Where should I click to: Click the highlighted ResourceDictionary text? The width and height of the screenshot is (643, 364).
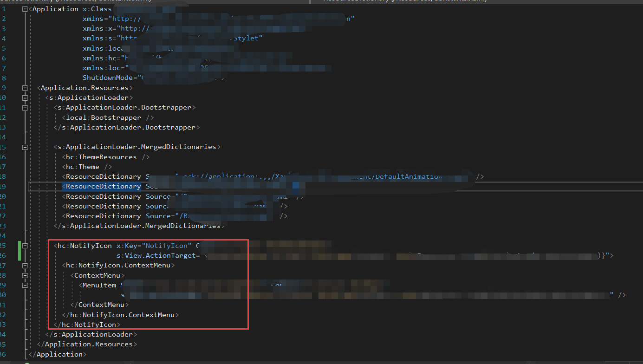click(x=101, y=186)
